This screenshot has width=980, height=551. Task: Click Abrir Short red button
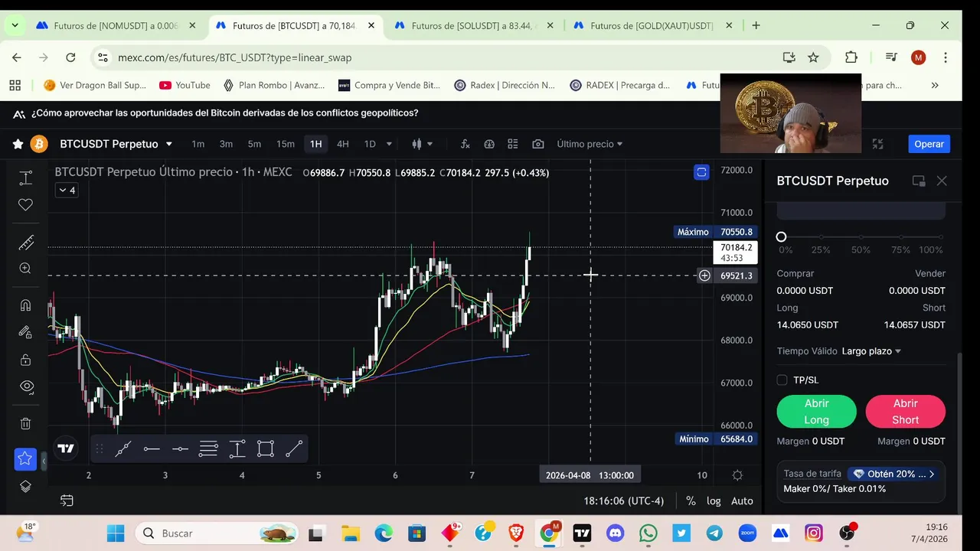[x=905, y=412]
